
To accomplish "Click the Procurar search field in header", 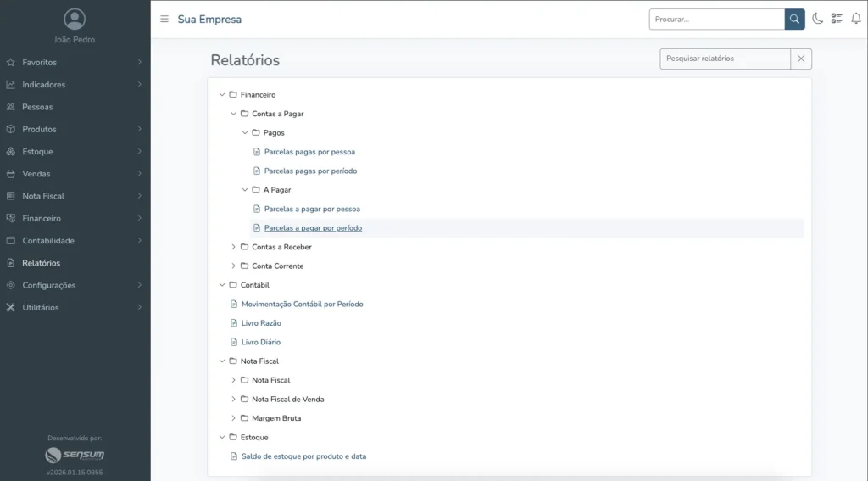I will tap(716, 19).
